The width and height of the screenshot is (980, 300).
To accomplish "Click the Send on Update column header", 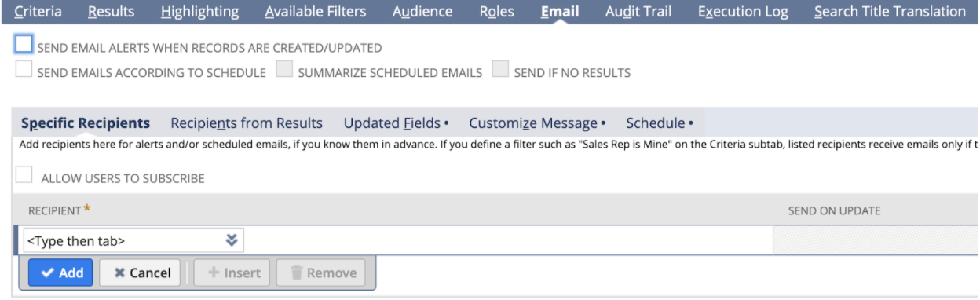I will (x=834, y=210).
